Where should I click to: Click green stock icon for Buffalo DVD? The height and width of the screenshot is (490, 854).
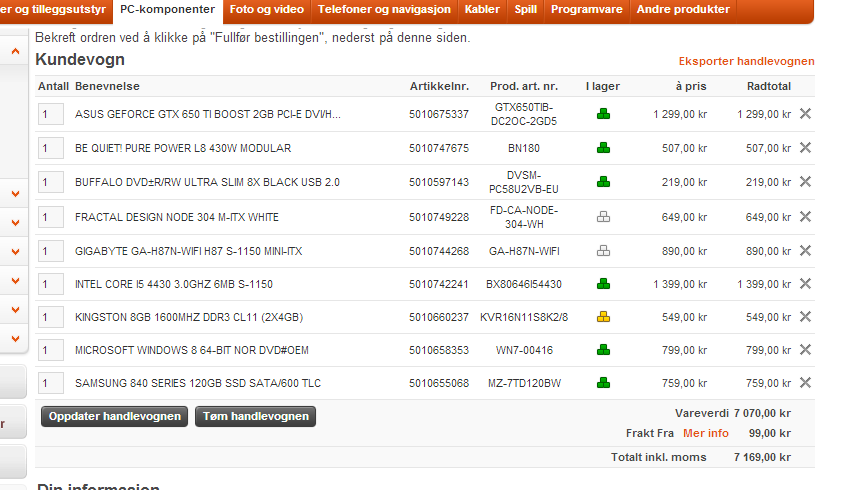pyautogui.click(x=603, y=182)
